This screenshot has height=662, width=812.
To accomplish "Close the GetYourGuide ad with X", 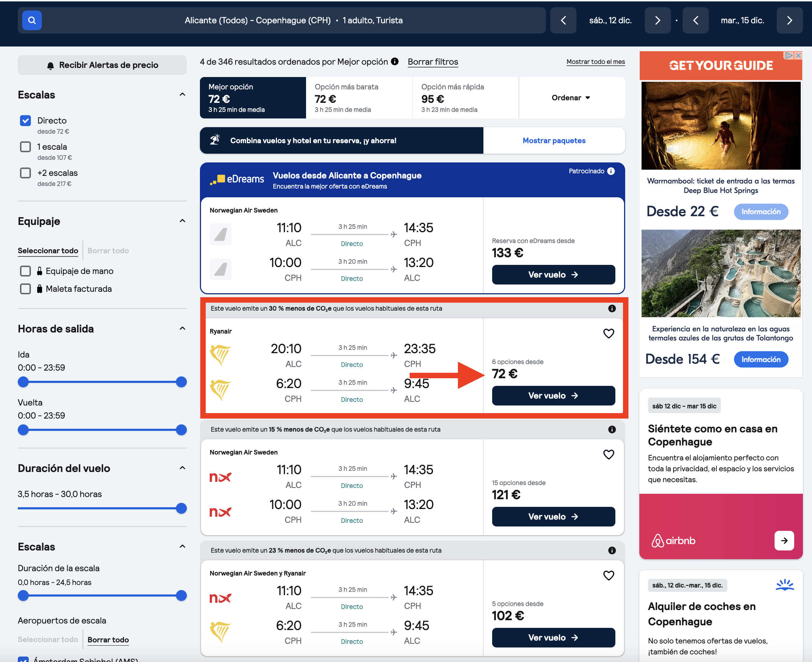I will [x=798, y=55].
